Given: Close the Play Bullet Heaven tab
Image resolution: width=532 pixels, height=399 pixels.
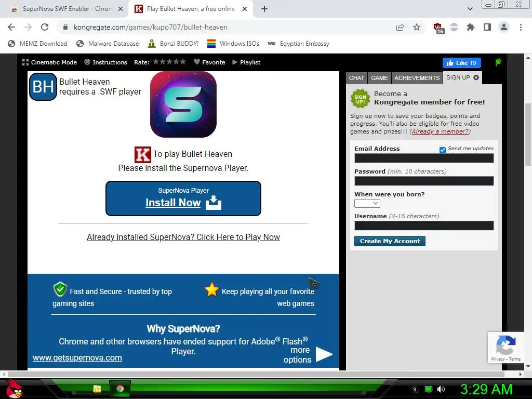Looking at the screenshot, I should tap(245, 9).
